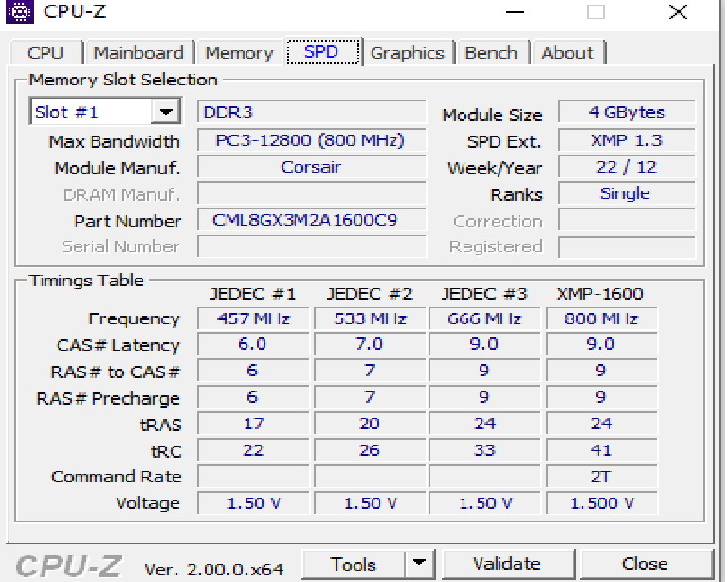Screen dimensions: 728x582
Task: Click the 1.500 V XMP voltage cell
Action: (601, 503)
